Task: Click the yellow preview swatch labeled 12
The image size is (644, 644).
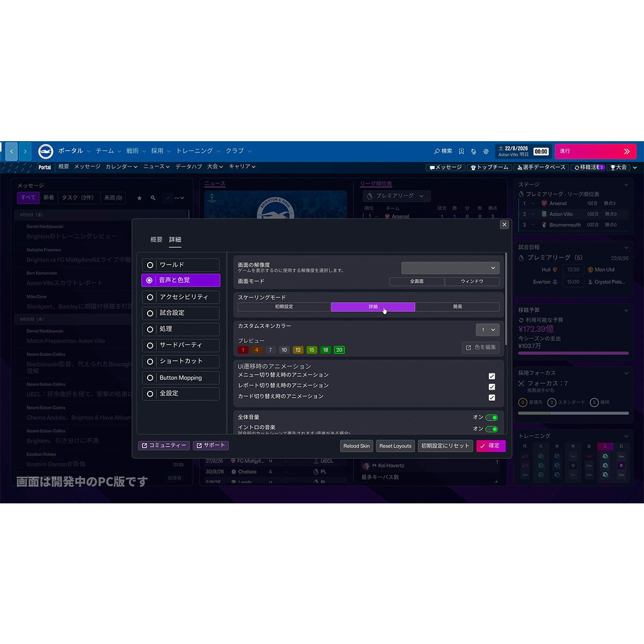Action: pyautogui.click(x=298, y=350)
